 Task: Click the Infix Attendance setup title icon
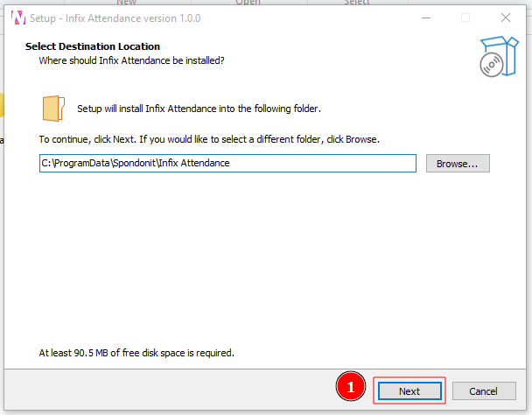click(x=18, y=18)
